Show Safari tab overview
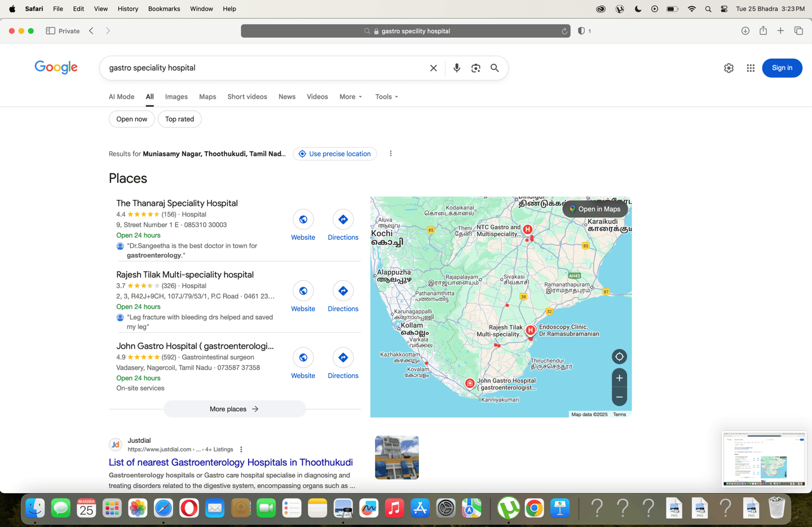The image size is (812, 527). pos(798,31)
